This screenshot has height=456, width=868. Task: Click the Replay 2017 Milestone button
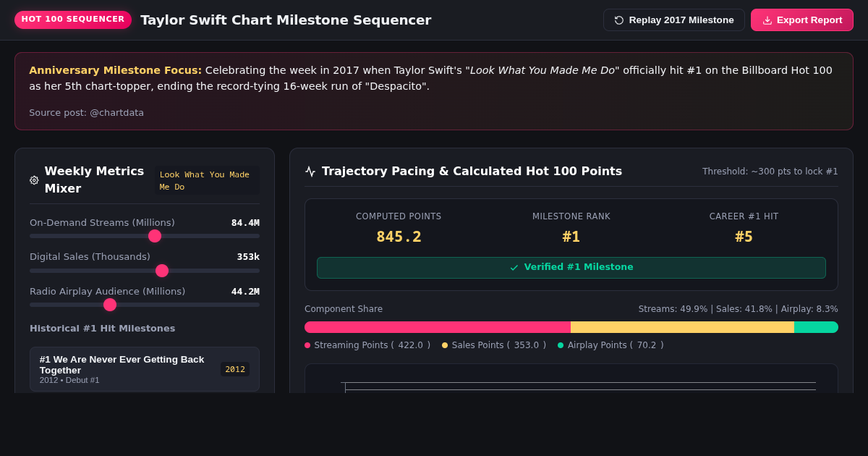coord(673,20)
